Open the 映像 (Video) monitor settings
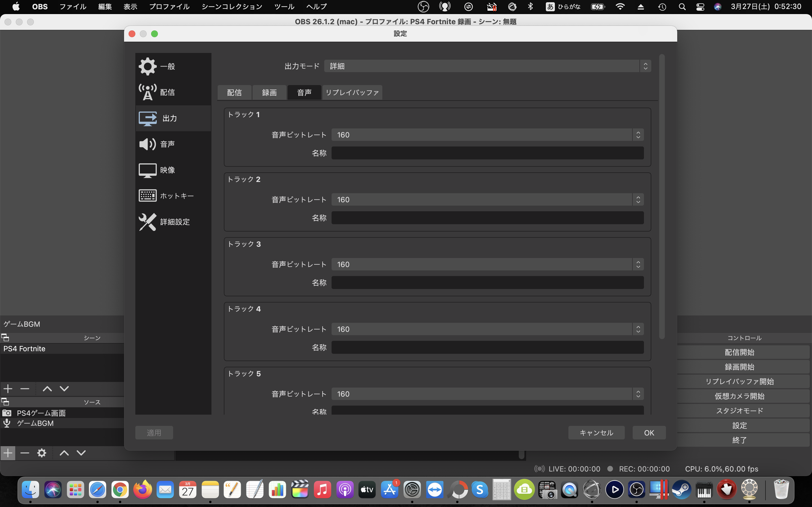The height and width of the screenshot is (507, 812). 167,170
